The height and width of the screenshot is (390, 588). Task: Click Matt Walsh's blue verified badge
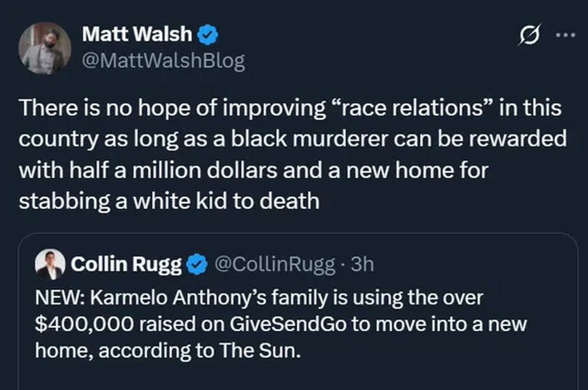[207, 35]
